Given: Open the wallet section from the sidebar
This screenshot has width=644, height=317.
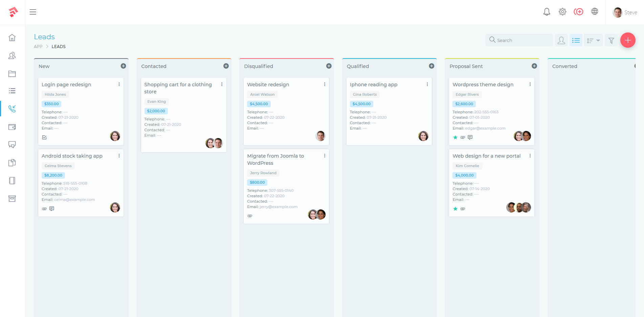Looking at the screenshot, I should pyautogui.click(x=12, y=127).
